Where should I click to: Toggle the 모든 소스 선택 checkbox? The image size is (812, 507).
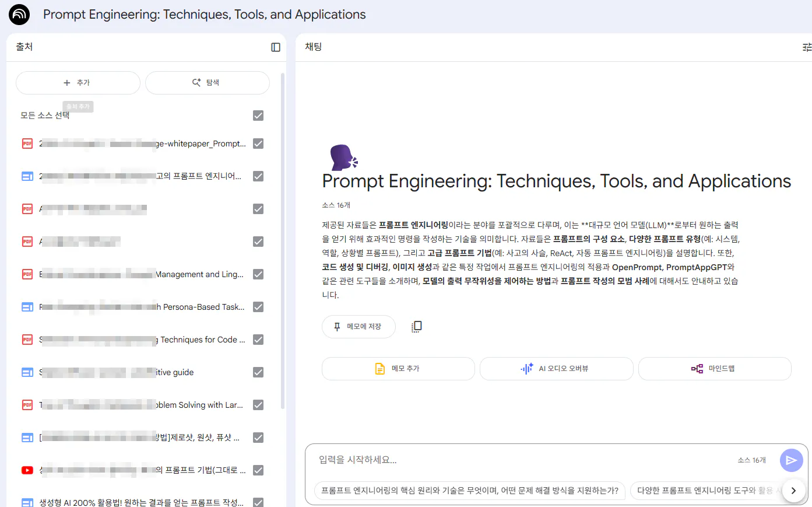258,116
